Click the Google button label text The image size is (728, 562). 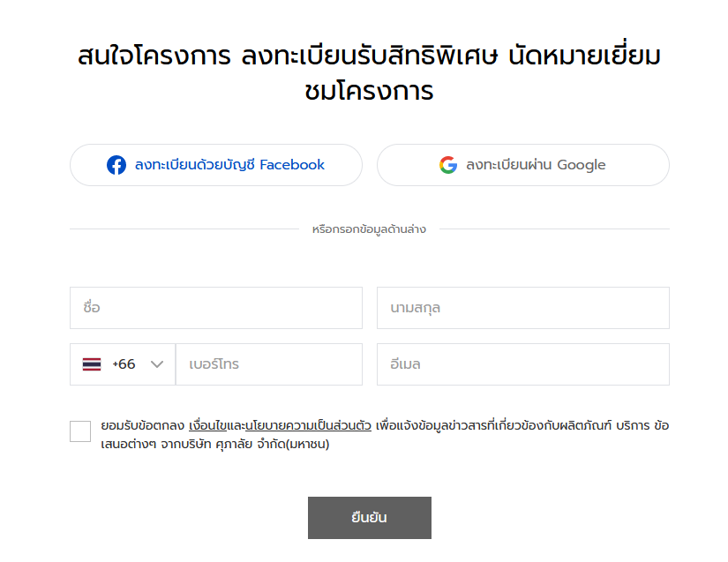coord(536,165)
